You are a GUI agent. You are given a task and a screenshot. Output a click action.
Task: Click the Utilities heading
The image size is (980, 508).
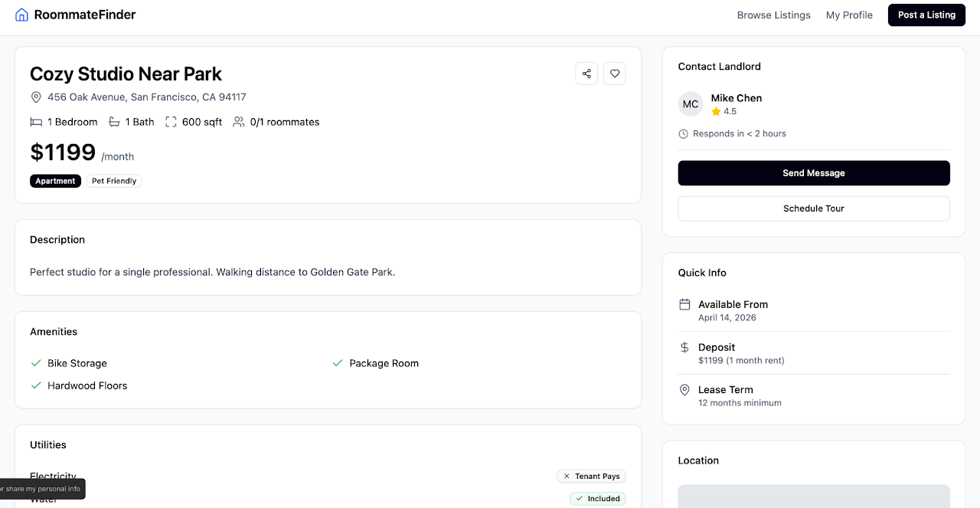48,445
